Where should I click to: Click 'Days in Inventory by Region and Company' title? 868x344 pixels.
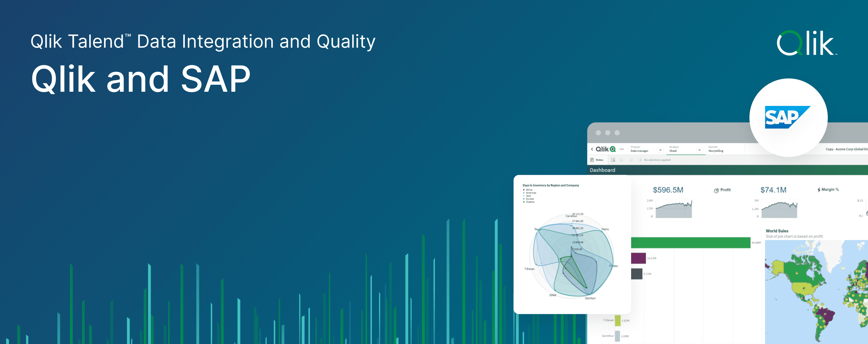(551, 185)
